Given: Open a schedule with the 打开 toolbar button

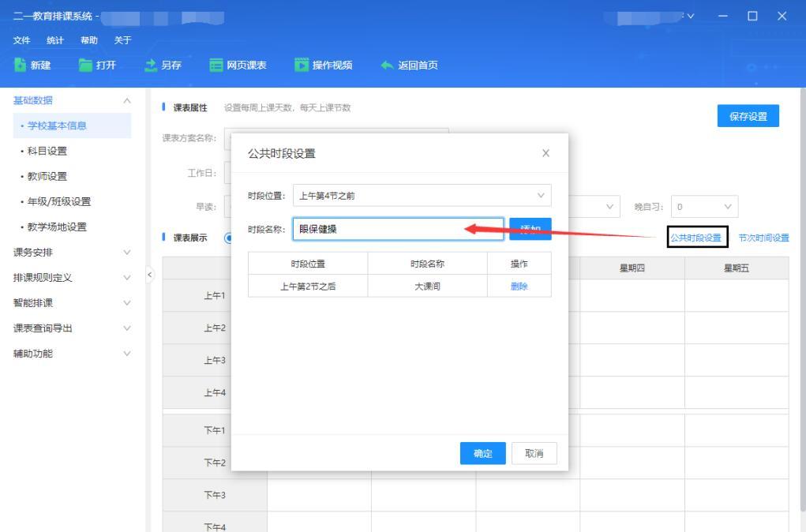Looking at the screenshot, I should click(x=97, y=65).
